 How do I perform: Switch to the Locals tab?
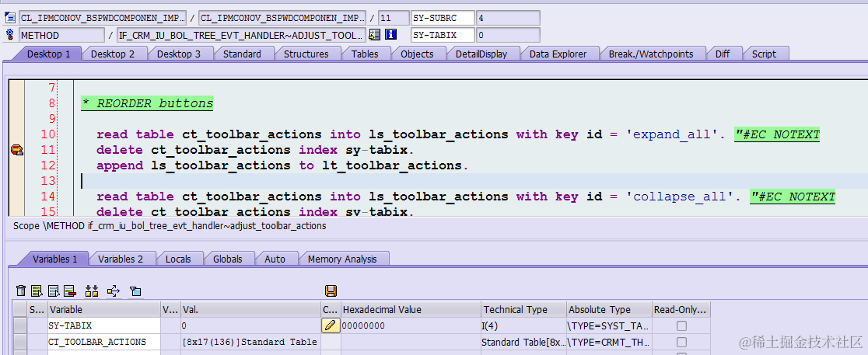click(x=178, y=259)
